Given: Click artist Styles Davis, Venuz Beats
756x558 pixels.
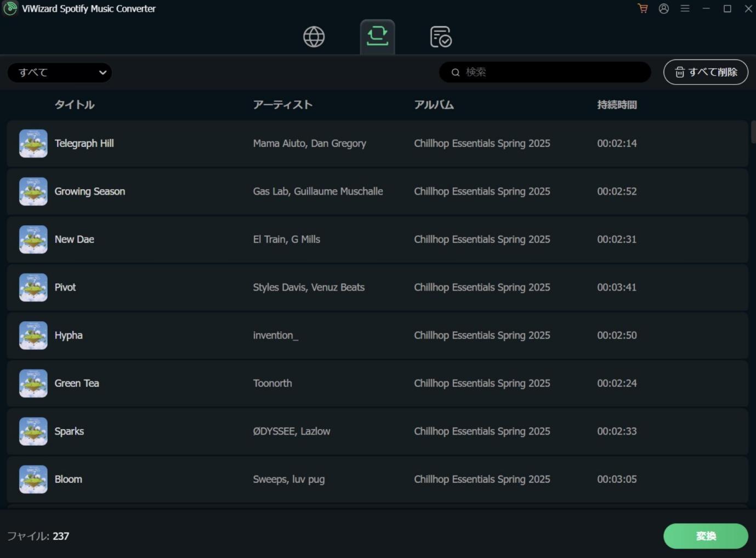Looking at the screenshot, I should [x=309, y=287].
